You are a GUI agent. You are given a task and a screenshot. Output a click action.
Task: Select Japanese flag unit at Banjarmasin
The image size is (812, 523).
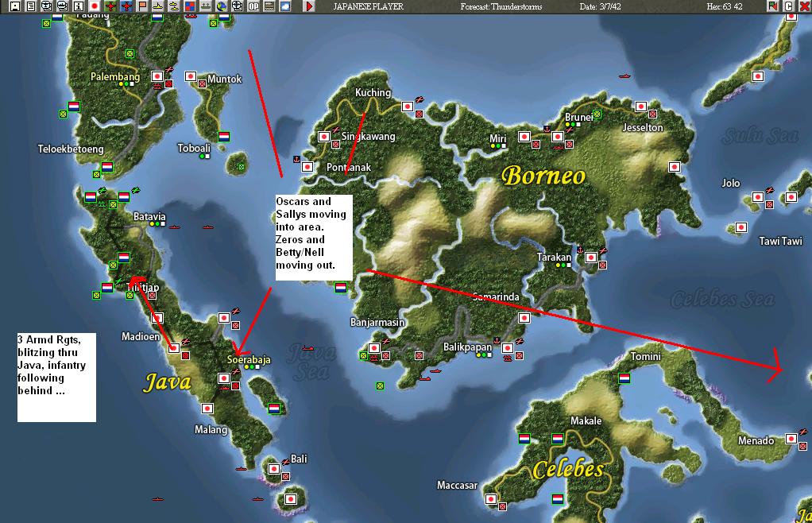click(374, 348)
